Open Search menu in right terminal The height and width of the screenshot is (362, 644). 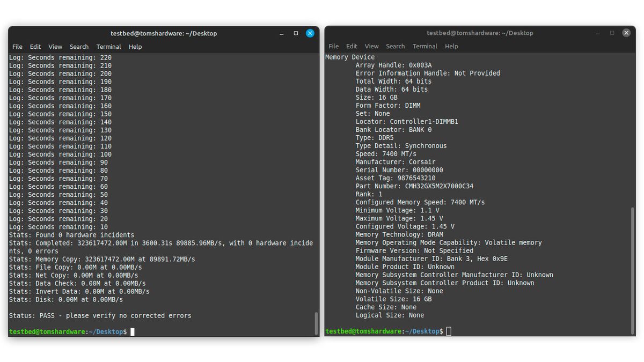tap(395, 46)
